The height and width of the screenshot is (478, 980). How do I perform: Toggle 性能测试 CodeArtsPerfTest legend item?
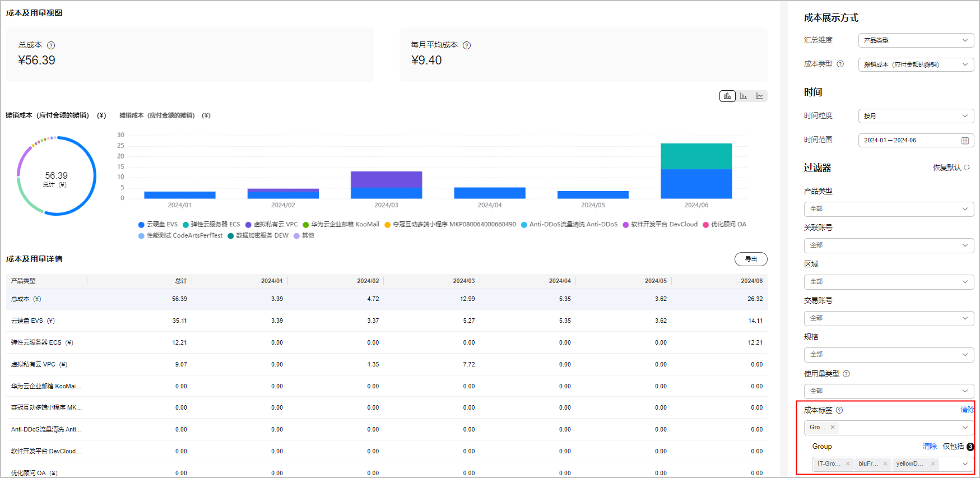click(180, 235)
